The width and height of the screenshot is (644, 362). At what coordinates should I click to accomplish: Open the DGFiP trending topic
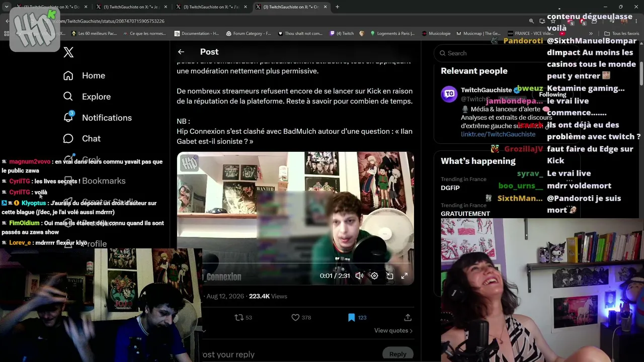[450, 188]
